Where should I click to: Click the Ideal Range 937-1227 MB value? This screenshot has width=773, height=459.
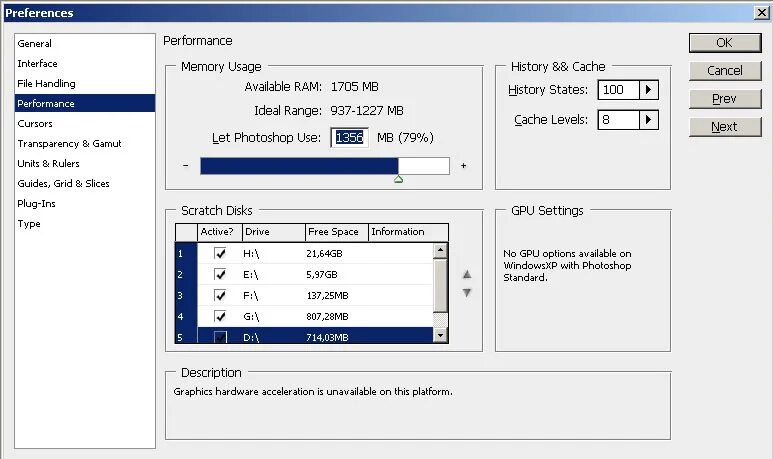coord(367,110)
